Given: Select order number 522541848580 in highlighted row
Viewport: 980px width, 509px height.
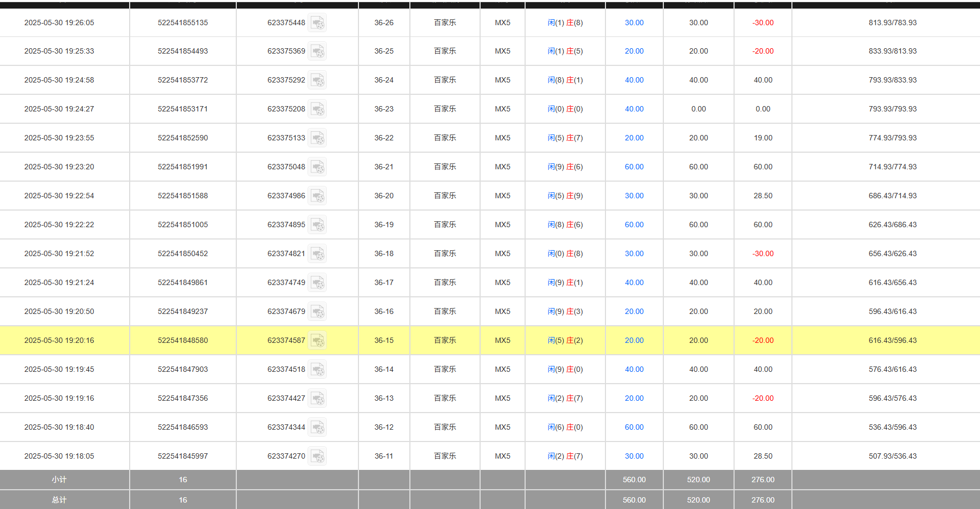Looking at the screenshot, I should pyautogui.click(x=183, y=341).
